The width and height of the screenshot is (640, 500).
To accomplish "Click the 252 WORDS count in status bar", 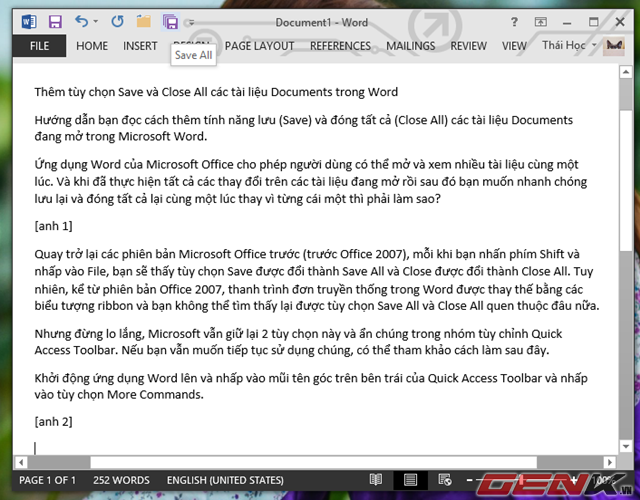I will [x=121, y=480].
